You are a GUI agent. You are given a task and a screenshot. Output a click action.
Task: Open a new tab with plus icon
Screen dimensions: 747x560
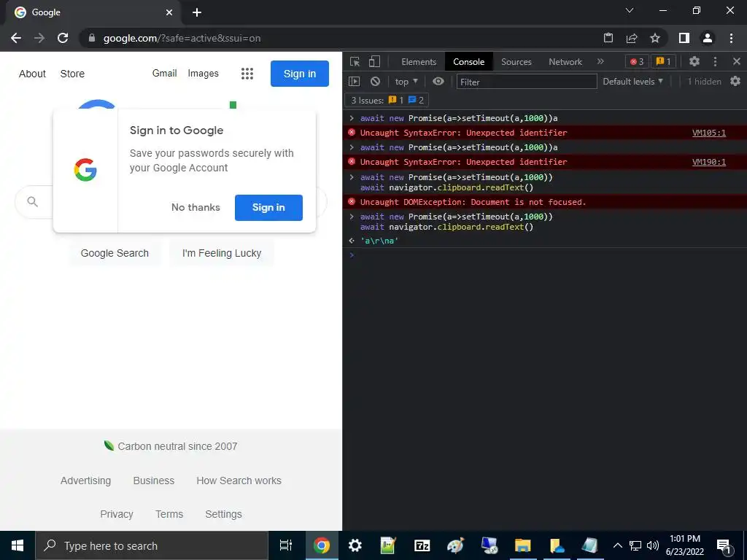point(197,12)
